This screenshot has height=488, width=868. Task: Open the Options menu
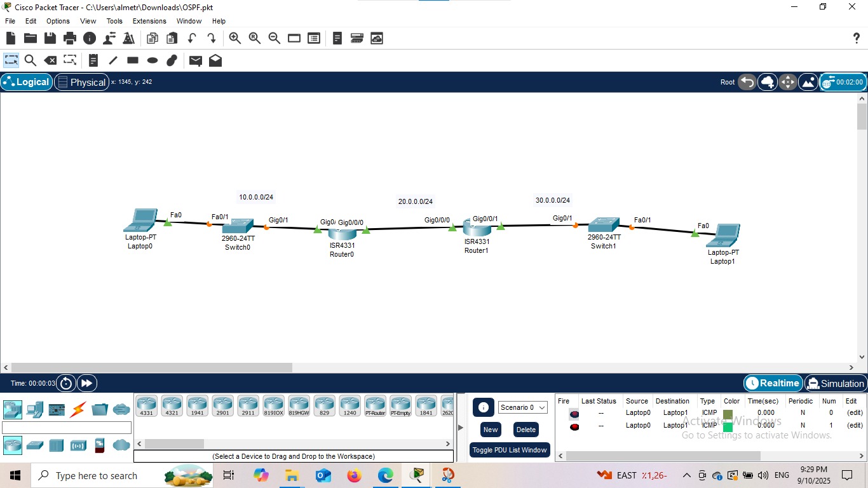pos(58,21)
